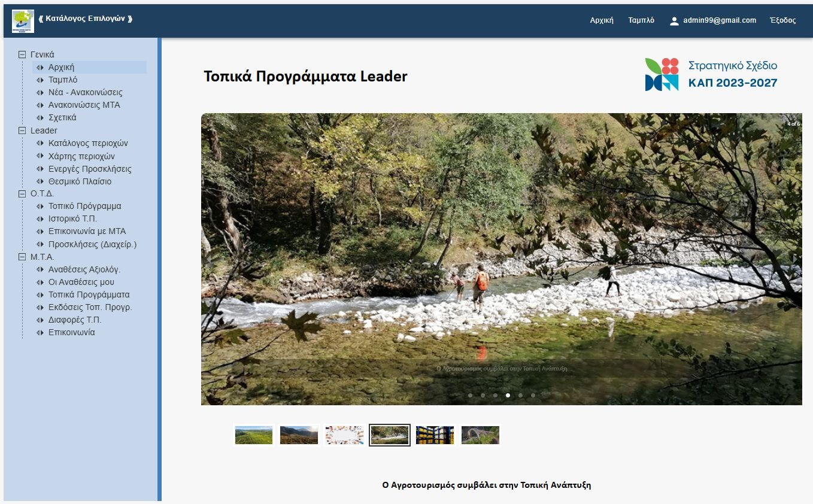This screenshot has width=813, height=504.
Task: Select the stone bridge thumbnail
Action: tap(480, 435)
